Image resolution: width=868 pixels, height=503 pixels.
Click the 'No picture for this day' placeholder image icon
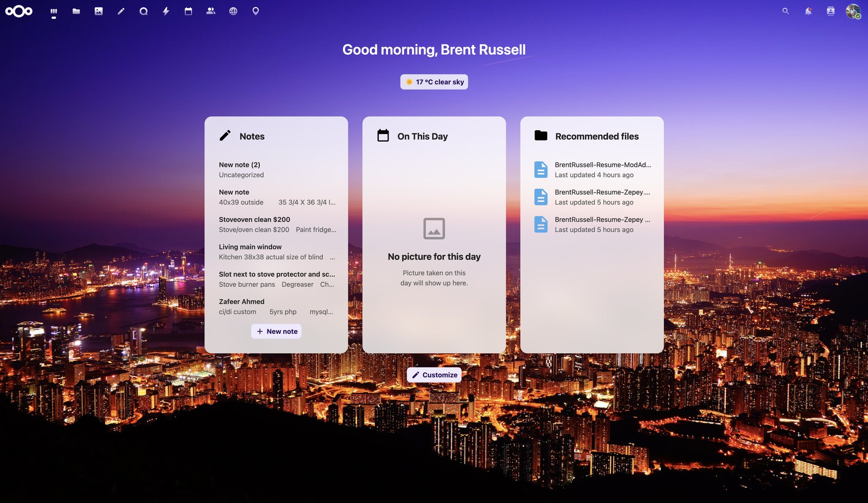[434, 228]
